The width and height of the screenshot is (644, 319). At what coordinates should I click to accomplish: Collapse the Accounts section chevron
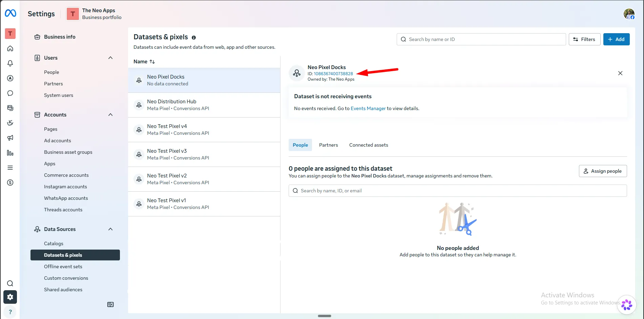pyautogui.click(x=110, y=115)
